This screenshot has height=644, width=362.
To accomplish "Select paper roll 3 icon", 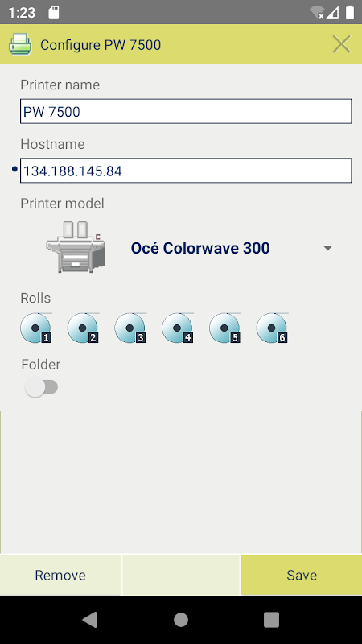I will click(x=130, y=328).
